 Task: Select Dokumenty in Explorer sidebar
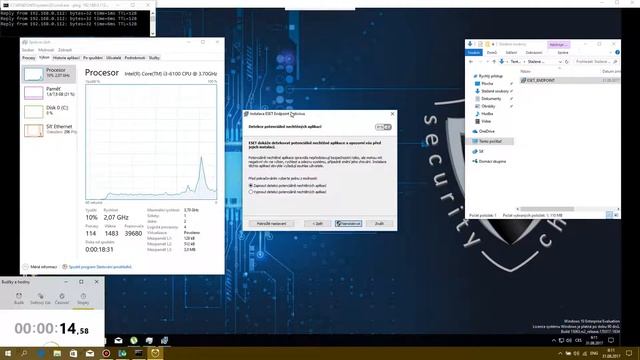pyautogui.click(x=488, y=99)
